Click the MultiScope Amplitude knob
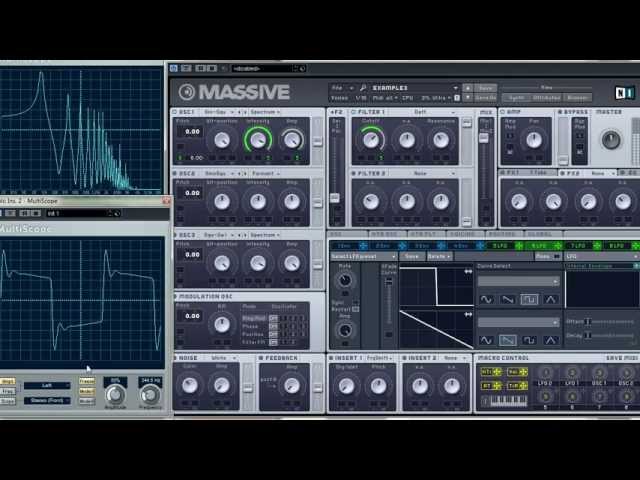This screenshot has width=640, height=480. coord(115,394)
